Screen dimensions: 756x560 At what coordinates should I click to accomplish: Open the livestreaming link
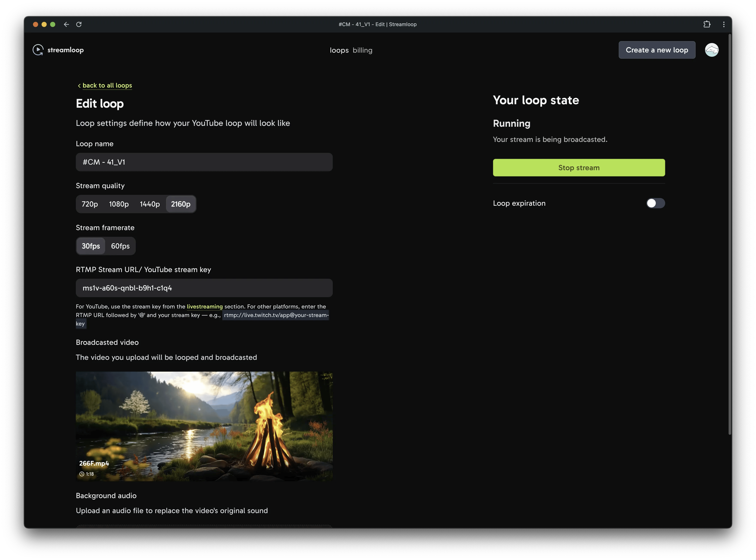[205, 307]
